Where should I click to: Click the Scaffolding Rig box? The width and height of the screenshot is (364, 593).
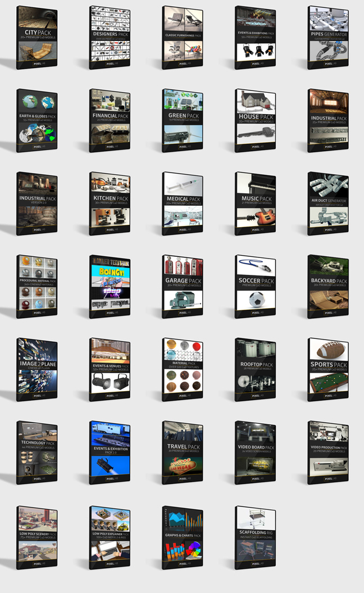tap(255, 537)
